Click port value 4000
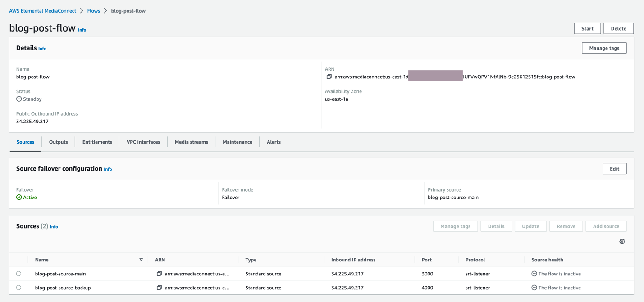The height and width of the screenshot is (302, 644). click(427, 288)
